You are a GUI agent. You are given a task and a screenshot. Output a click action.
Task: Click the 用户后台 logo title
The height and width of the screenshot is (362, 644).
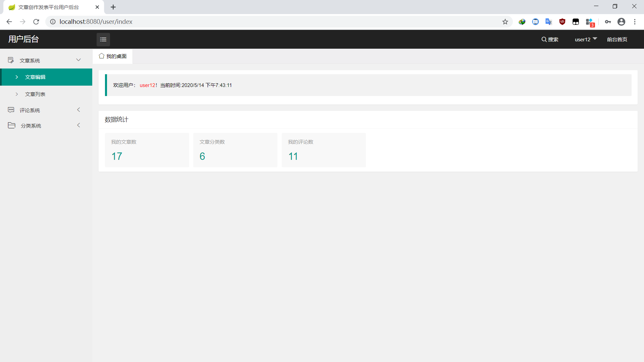pos(23,39)
